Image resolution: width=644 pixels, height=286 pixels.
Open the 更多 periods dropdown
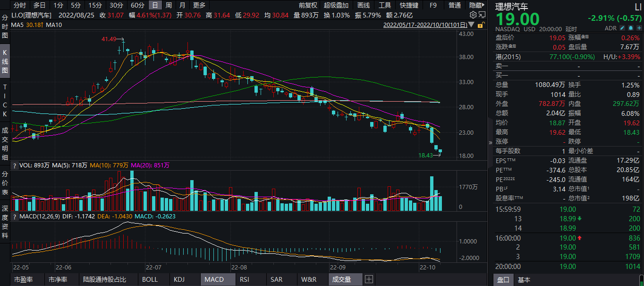tap(199, 5)
